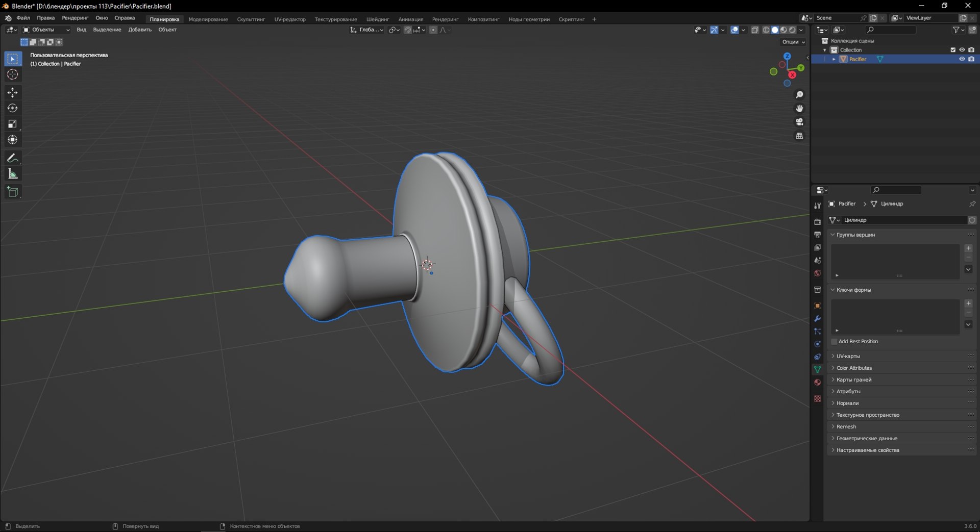Viewport: 980px width, 532px height.
Task: Add a shape key with plus button
Action: pos(968,303)
